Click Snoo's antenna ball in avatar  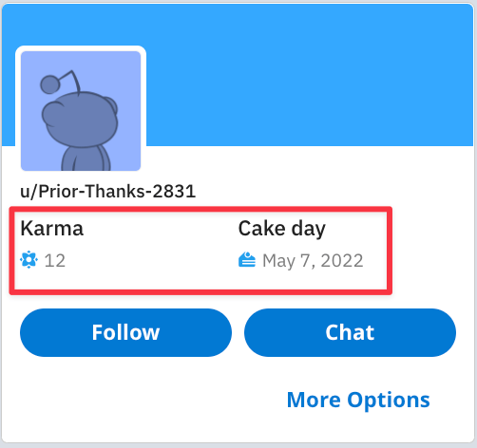pyautogui.click(x=49, y=84)
